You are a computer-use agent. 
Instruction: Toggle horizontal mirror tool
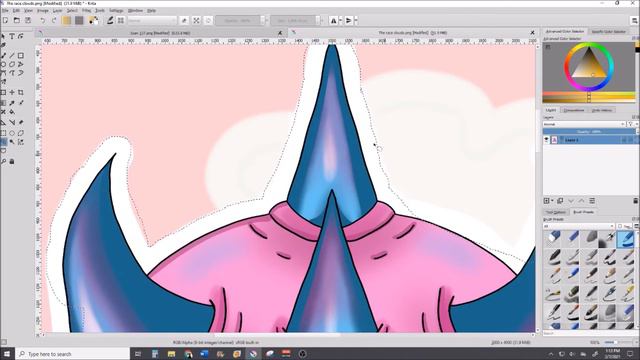pyautogui.click(x=333, y=20)
